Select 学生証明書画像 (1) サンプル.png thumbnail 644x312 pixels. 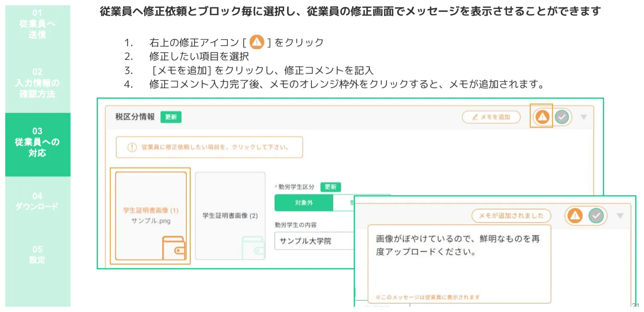click(x=151, y=216)
